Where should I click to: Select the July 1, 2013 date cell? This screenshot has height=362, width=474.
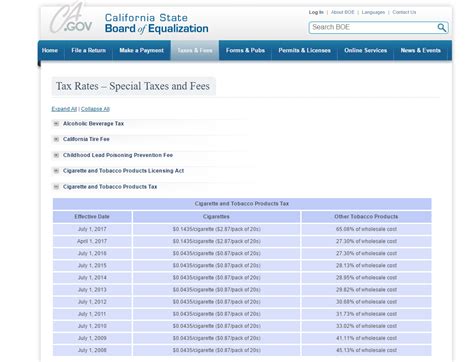pos(92,290)
